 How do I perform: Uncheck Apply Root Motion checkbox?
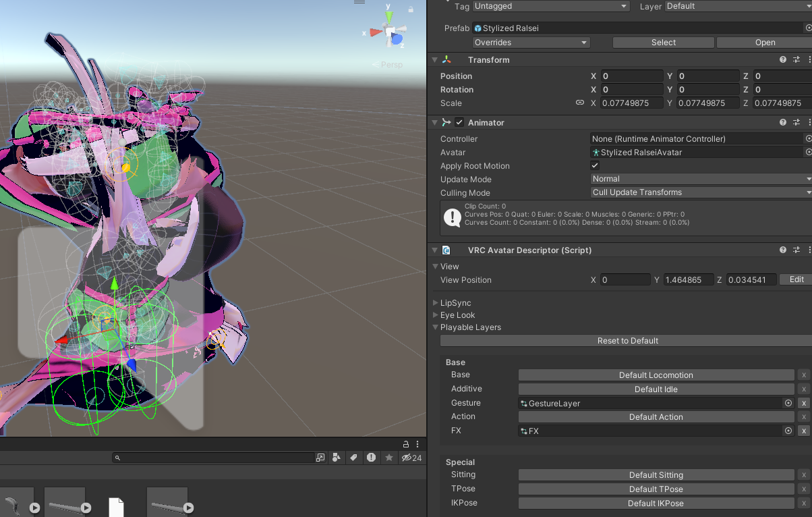click(595, 165)
